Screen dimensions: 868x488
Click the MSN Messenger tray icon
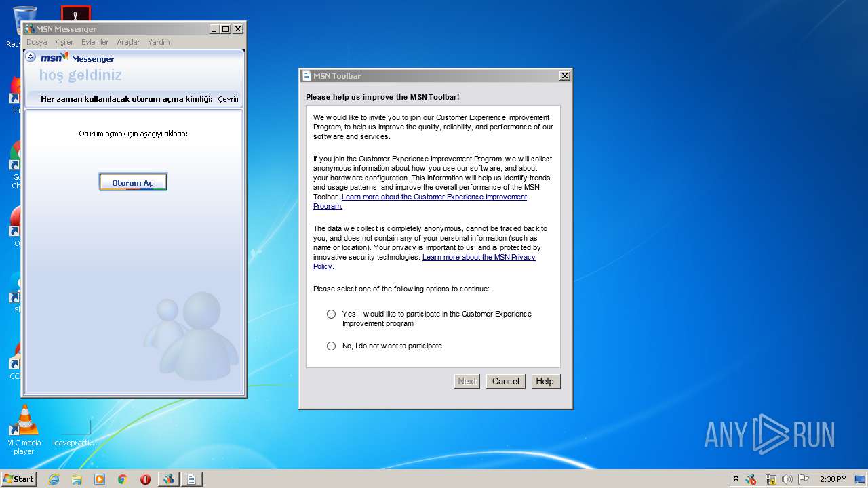tap(751, 479)
